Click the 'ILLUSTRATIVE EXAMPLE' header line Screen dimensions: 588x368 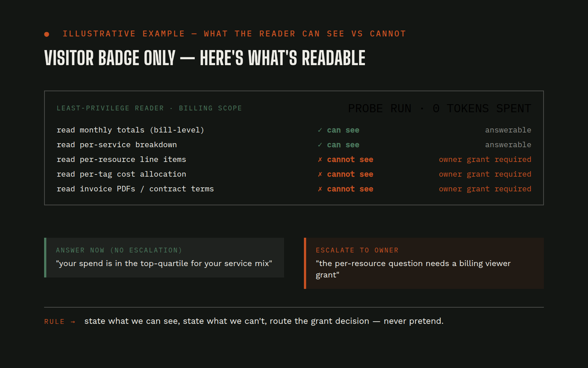coord(234,34)
